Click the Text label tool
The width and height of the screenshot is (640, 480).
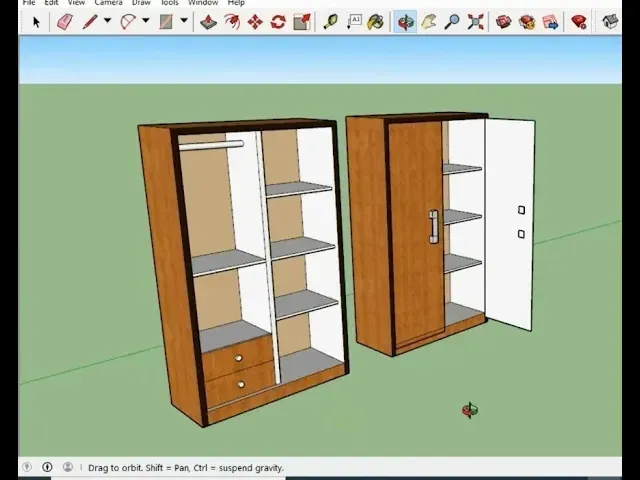click(354, 21)
